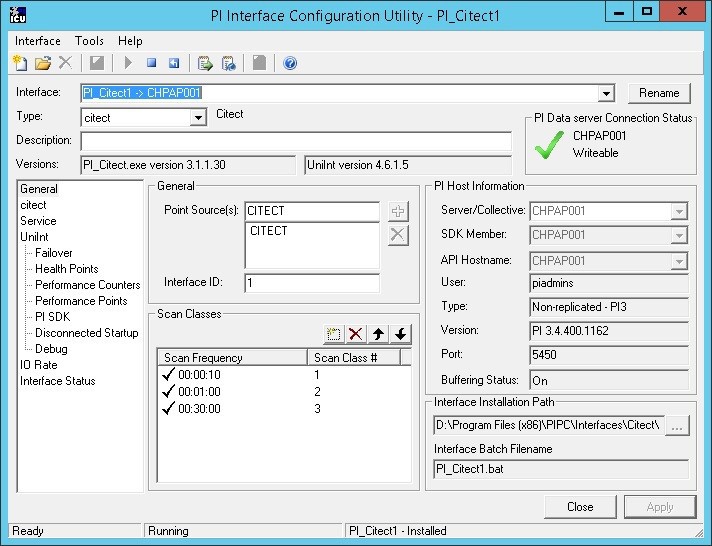Click the Interface Batch Filename field
The height and width of the screenshot is (546, 712).
click(x=561, y=469)
